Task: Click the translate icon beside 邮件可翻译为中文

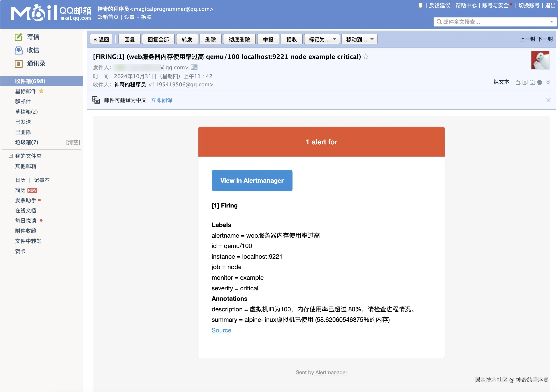Action: [96, 100]
